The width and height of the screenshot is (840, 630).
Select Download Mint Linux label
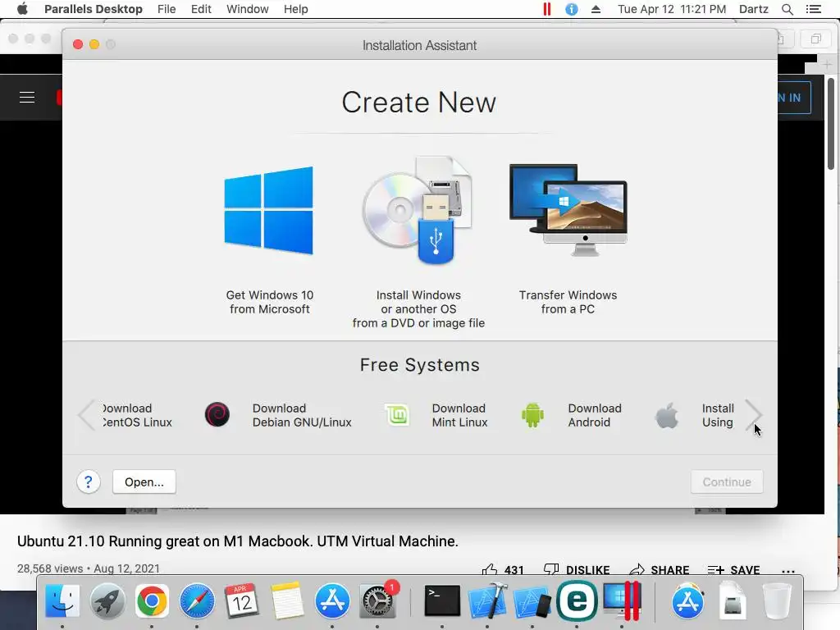coord(459,415)
